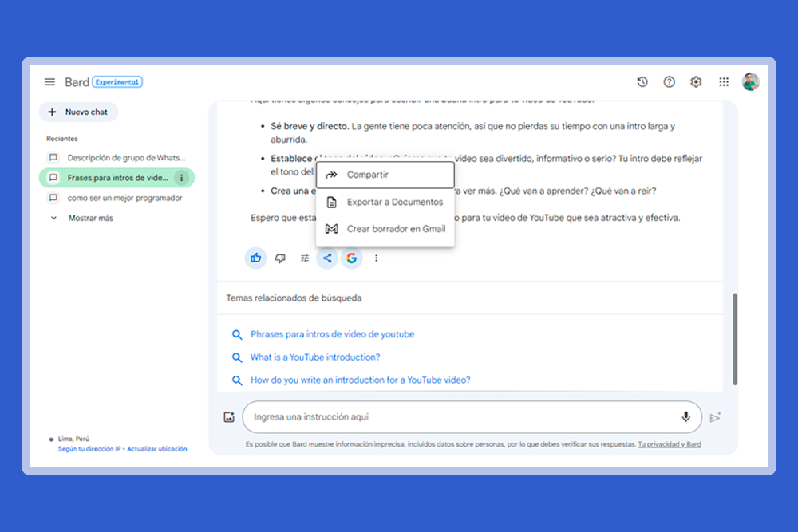The height and width of the screenshot is (532, 798).
Task: Search 'Phrases para intros de video de youtube'
Action: (x=332, y=334)
